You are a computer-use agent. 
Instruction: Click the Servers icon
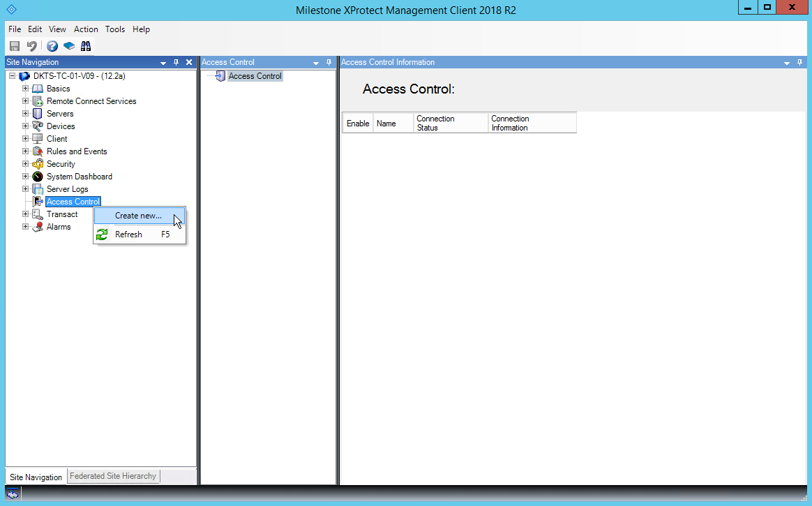coord(37,114)
